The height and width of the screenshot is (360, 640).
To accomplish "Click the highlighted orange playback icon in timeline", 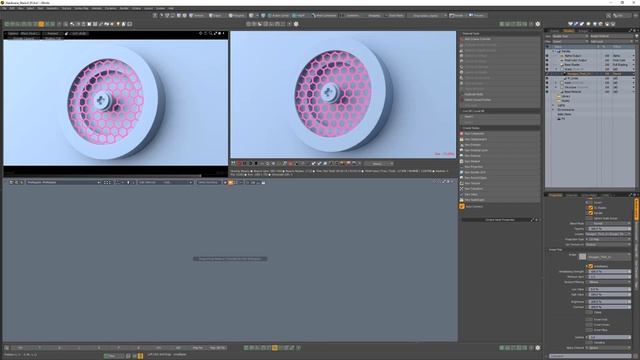I will pyautogui.click(x=275, y=348).
